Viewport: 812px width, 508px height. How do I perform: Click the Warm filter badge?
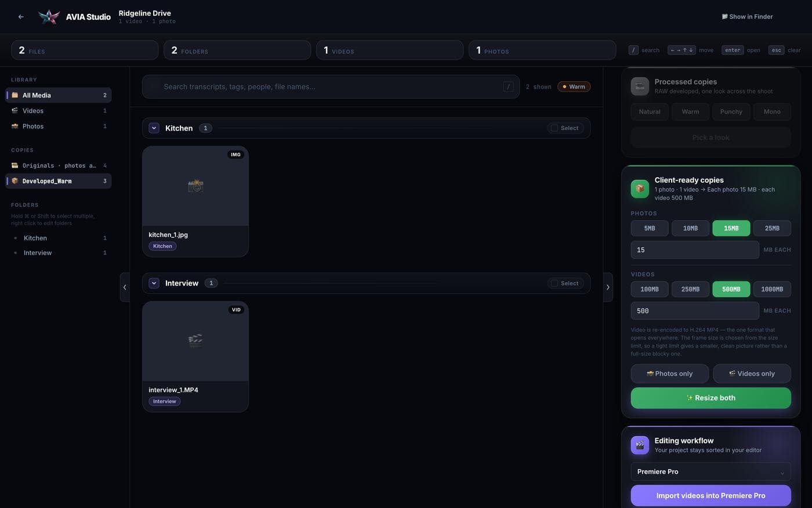[574, 87]
